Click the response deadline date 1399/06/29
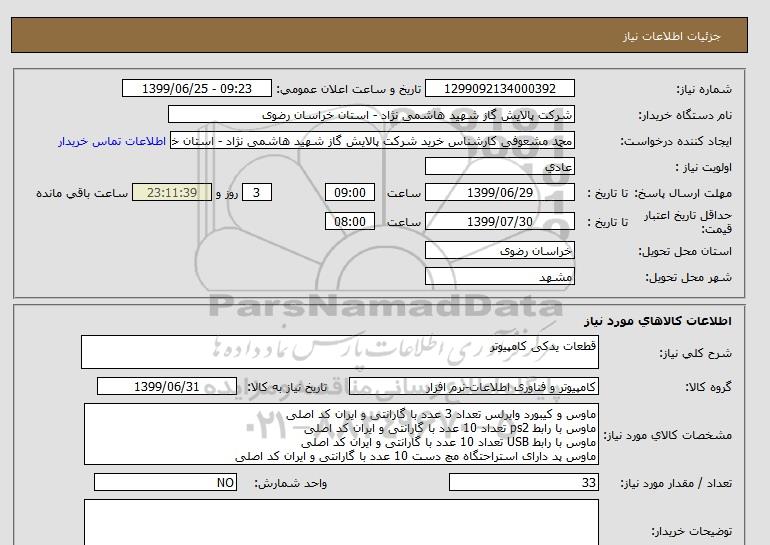Image resolution: width=770 pixels, height=545 pixels. (500, 193)
